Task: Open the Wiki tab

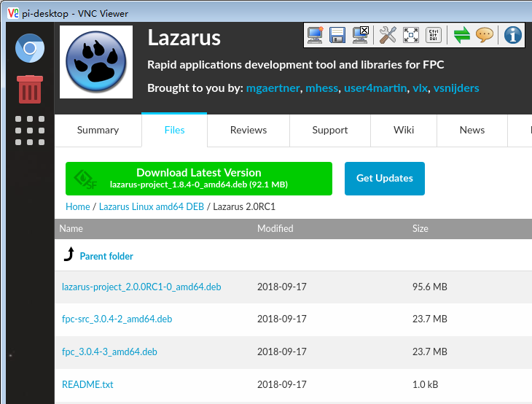Action: (x=404, y=130)
